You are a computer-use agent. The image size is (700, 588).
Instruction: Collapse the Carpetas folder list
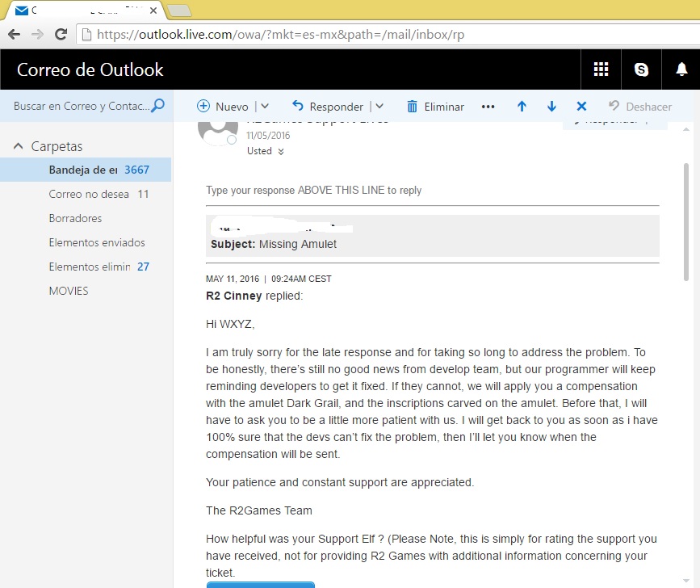pyautogui.click(x=19, y=146)
